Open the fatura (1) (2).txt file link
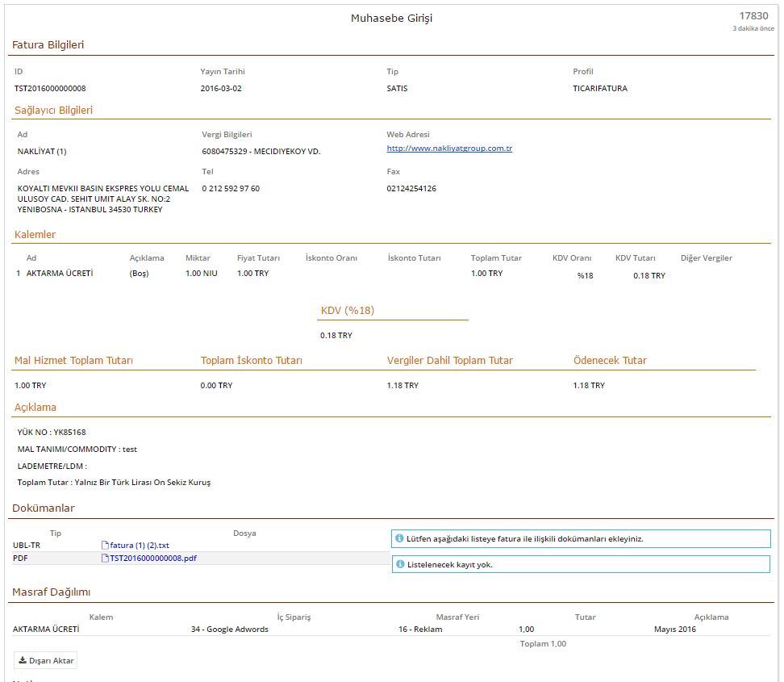Image resolution: width=784 pixels, height=682 pixels. (x=140, y=546)
